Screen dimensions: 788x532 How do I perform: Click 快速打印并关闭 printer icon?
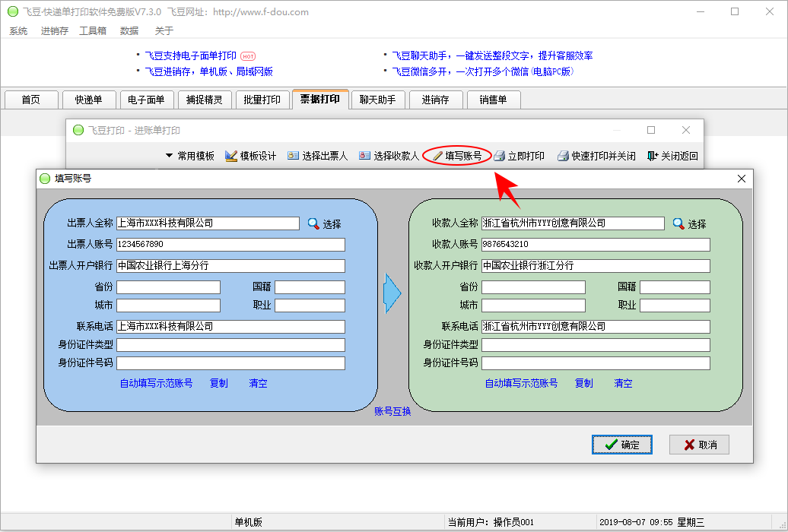563,156
